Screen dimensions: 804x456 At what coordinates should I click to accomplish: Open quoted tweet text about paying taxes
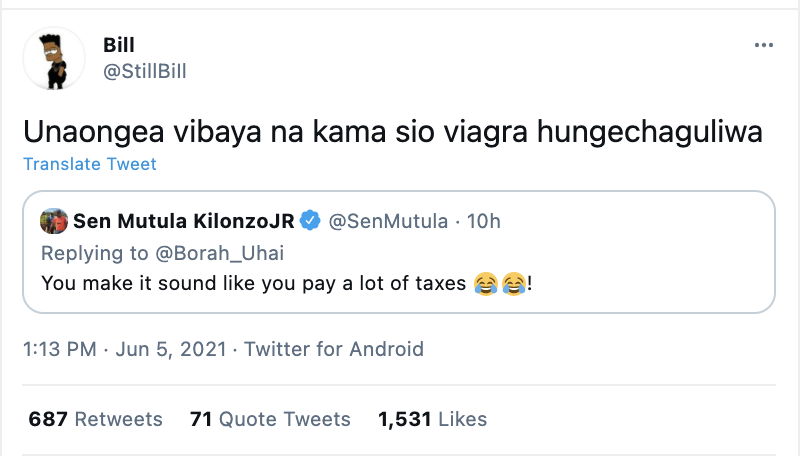(x=250, y=284)
